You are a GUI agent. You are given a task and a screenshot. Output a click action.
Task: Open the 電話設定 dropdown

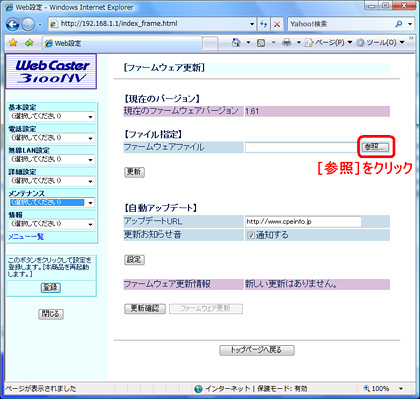51,138
